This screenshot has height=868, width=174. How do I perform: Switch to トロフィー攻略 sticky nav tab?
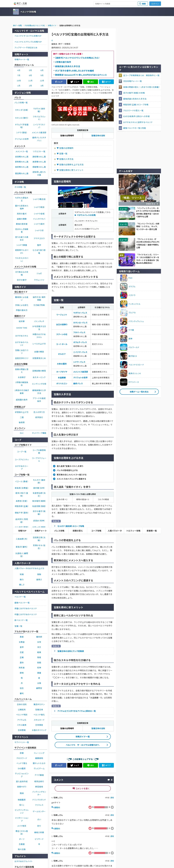pos(133,530)
